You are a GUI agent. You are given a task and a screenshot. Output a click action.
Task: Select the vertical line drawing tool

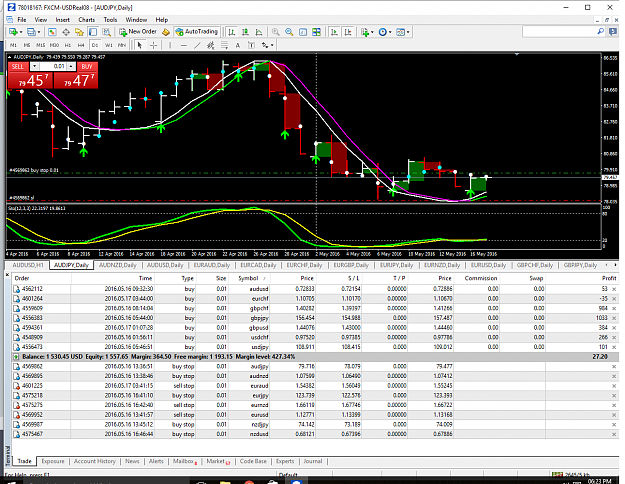[x=170, y=45]
